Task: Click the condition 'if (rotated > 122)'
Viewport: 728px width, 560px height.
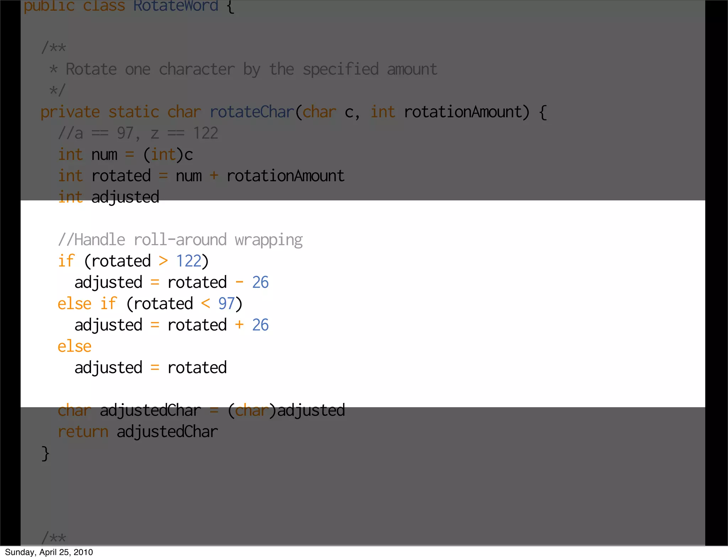Action: pos(133,261)
